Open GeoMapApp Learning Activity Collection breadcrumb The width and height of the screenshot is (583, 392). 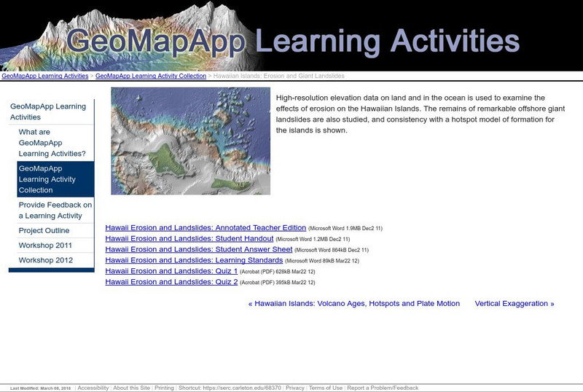pyautogui.click(x=151, y=76)
